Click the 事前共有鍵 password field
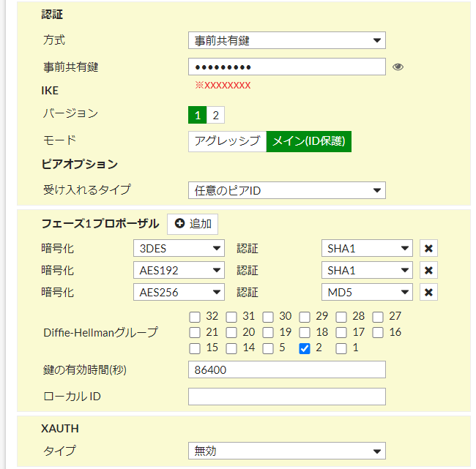The image size is (476, 469). click(287, 67)
